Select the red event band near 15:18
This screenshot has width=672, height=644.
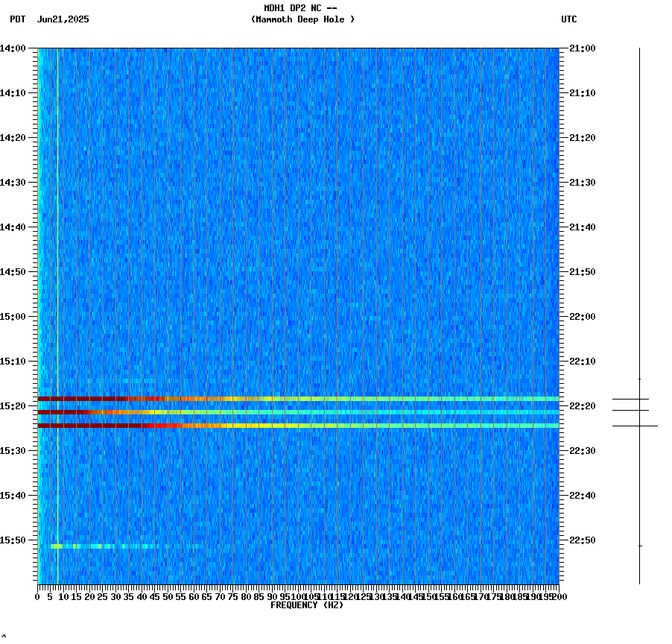(224, 397)
